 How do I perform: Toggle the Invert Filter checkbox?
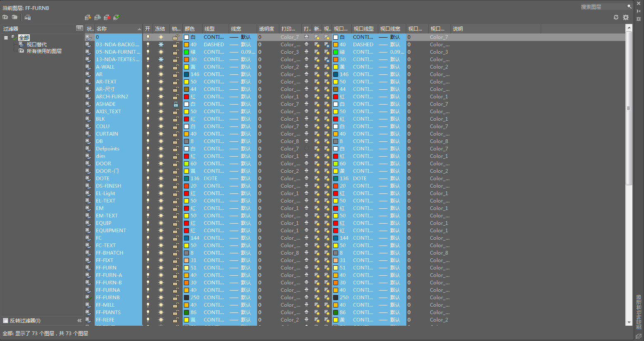(x=6, y=321)
